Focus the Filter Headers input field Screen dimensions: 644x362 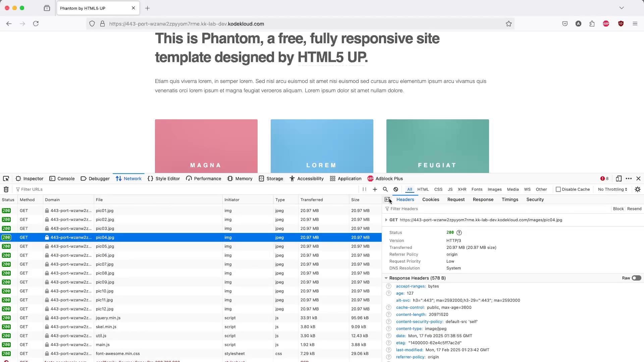tap(497, 209)
